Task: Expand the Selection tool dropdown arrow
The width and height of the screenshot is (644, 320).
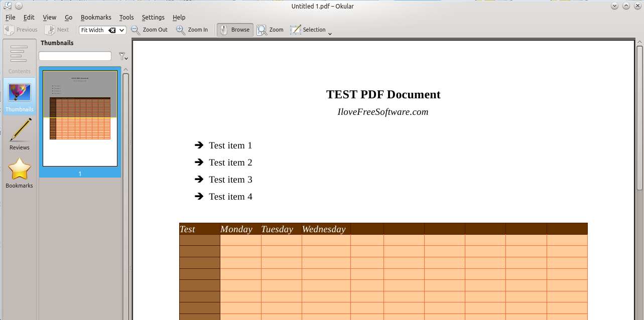Action: point(330,34)
